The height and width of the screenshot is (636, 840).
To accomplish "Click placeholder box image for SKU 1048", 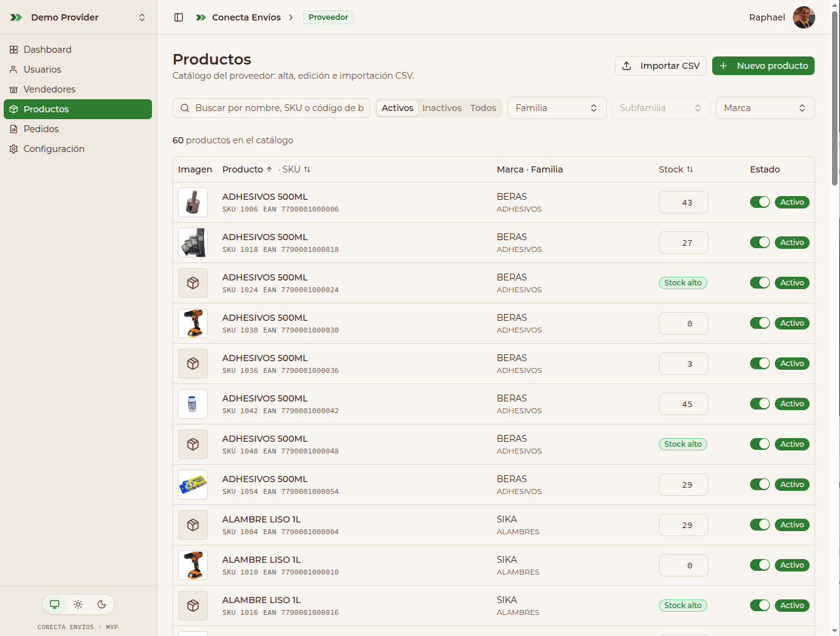I will point(193,444).
